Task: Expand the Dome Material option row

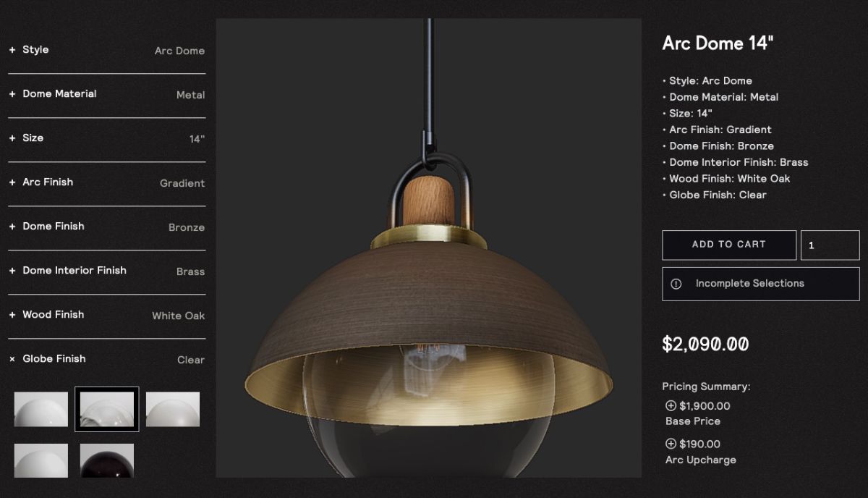Action: pos(106,94)
